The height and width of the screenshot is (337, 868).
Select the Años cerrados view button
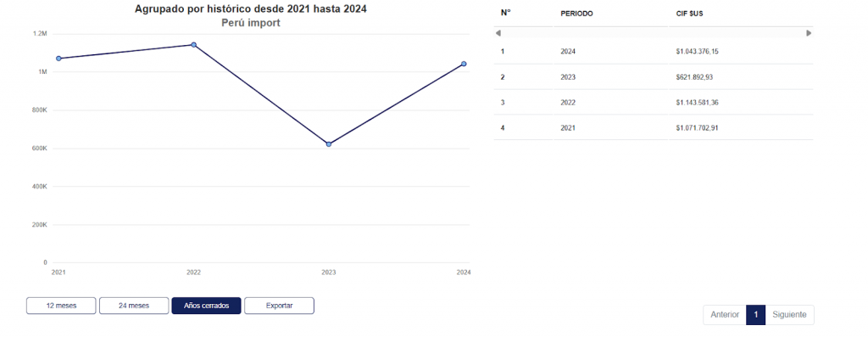[206, 306]
